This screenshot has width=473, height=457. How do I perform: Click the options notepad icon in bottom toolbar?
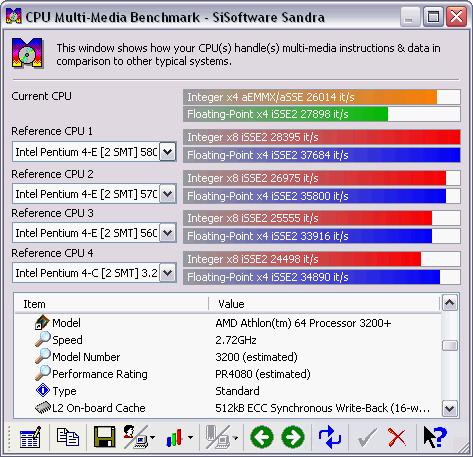tap(30, 437)
